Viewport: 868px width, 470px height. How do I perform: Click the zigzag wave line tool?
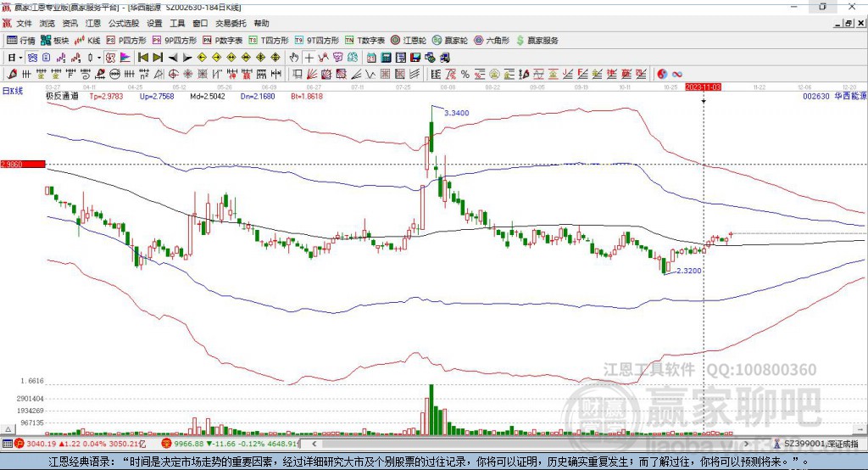pyautogui.click(x=370, y=74)
